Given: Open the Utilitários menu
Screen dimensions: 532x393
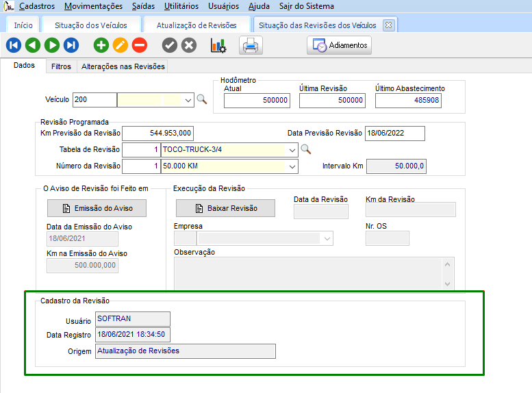Looking at the screenshot, I should 181,6.
